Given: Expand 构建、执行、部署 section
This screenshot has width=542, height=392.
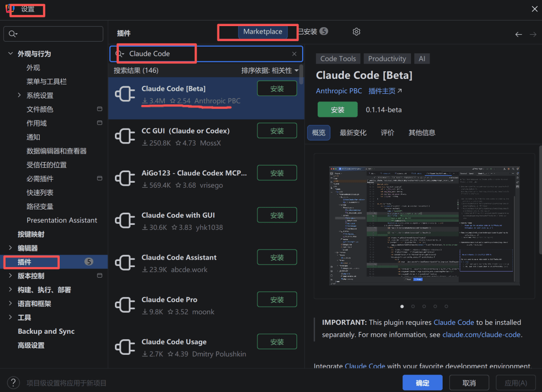Looking at the screenshot, I should pos(11,289).
